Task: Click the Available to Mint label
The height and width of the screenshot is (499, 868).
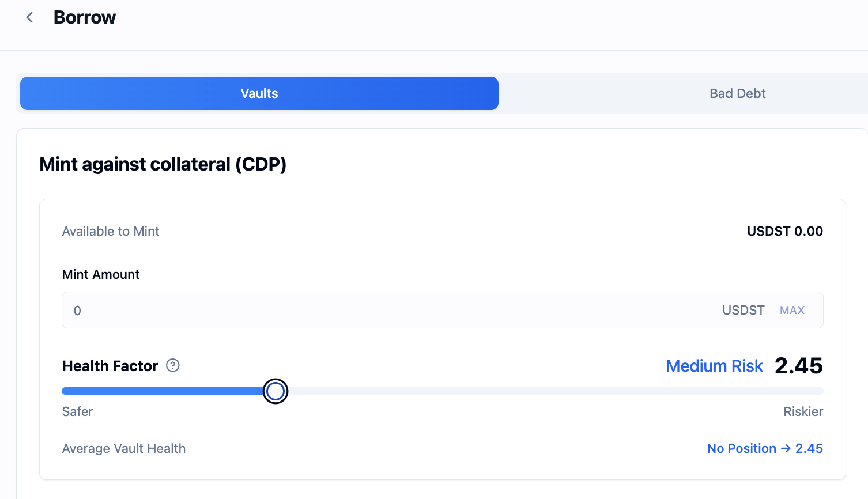Action: click(x=111, y=231)
